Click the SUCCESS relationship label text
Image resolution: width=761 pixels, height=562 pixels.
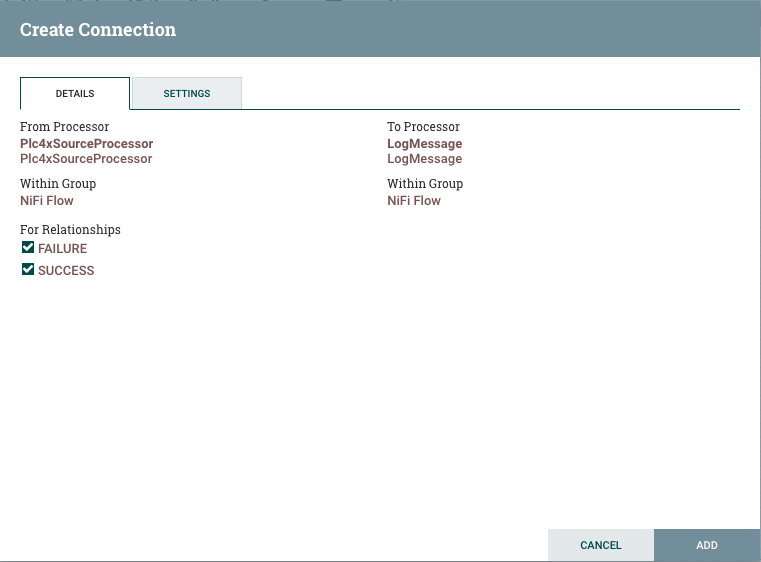click(x=66, y=271)
